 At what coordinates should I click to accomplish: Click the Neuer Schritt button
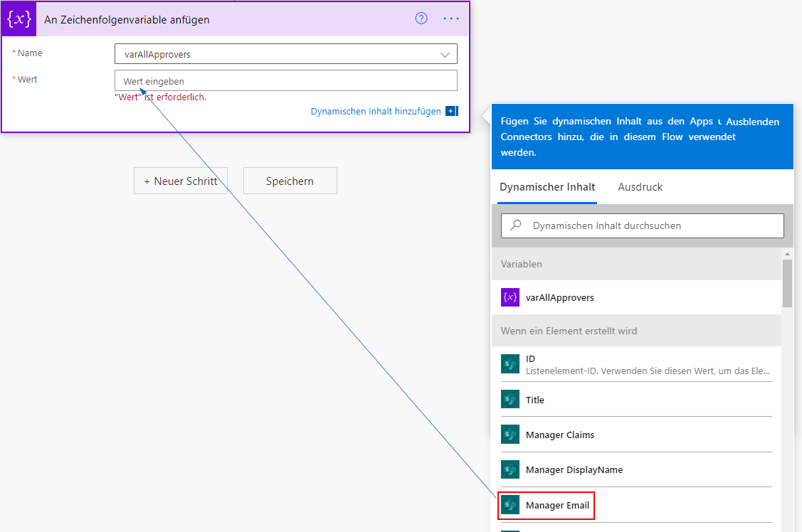(181, 181)
